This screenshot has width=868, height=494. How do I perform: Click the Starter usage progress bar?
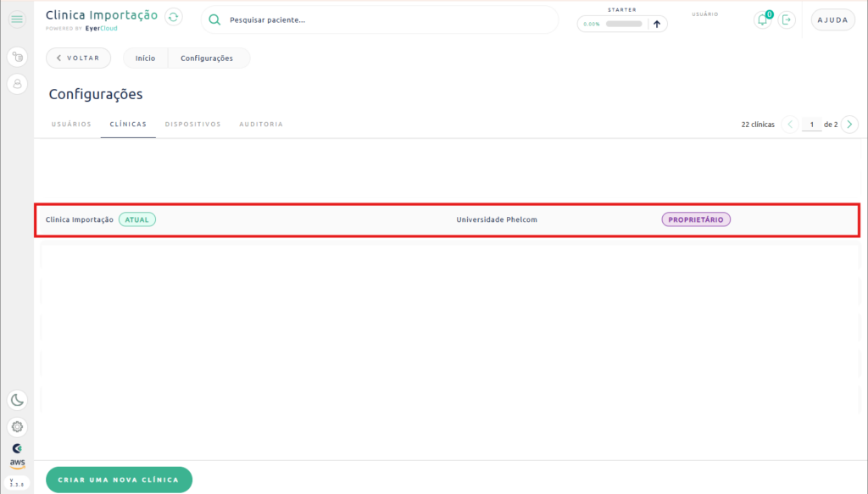(x=623, y=24)
